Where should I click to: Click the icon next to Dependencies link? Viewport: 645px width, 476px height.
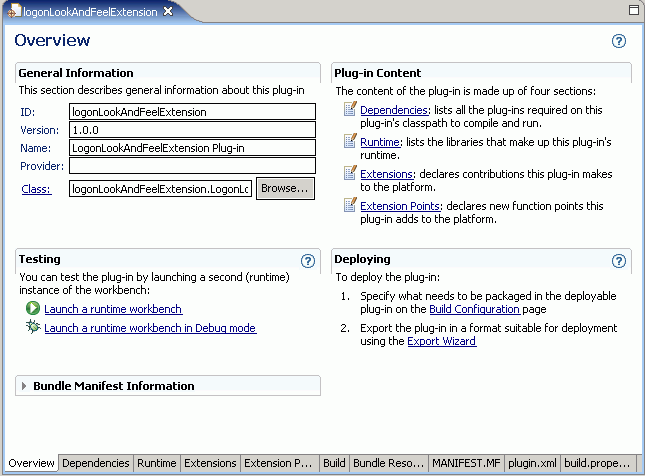click(350, 109)
